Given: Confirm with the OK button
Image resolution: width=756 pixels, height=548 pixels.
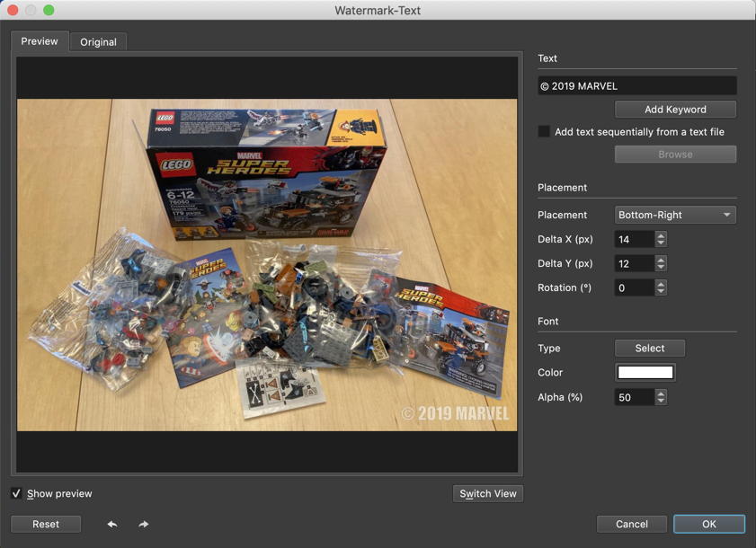Looking at the screenshot, I should pos(708,524).
